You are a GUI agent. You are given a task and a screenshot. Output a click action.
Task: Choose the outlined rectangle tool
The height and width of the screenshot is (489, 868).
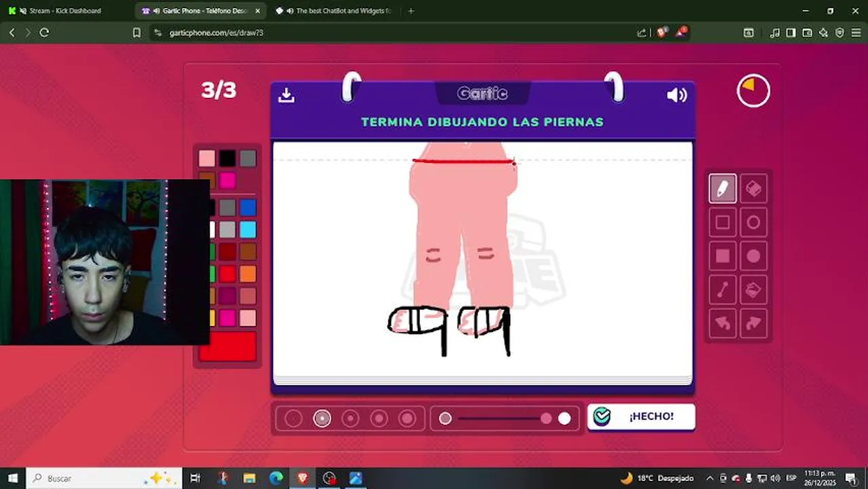click(723, 222)
